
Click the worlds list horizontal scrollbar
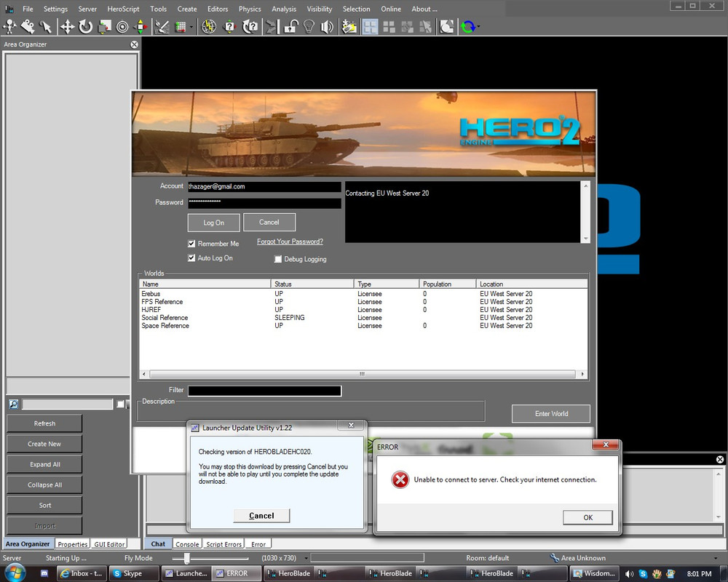363,374
